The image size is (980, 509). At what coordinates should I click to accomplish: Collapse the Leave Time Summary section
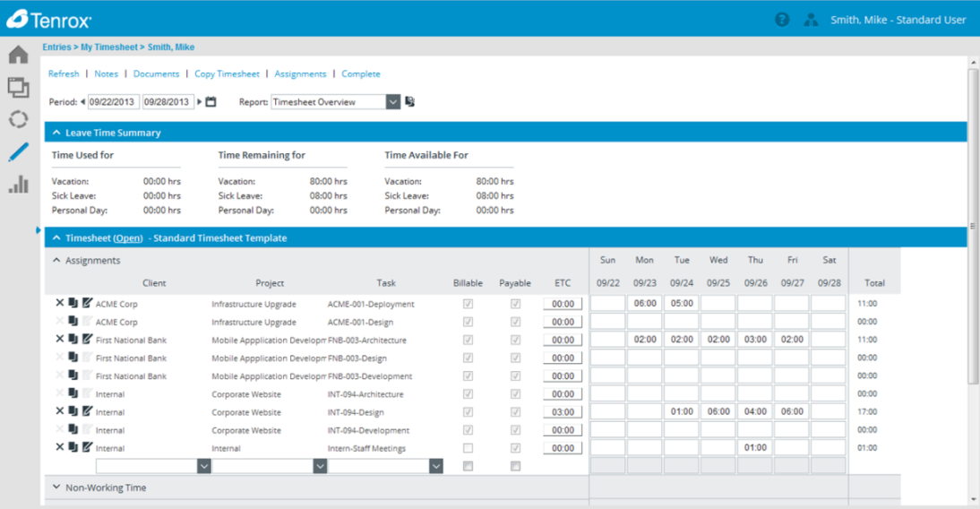click(x=56, y=133)
